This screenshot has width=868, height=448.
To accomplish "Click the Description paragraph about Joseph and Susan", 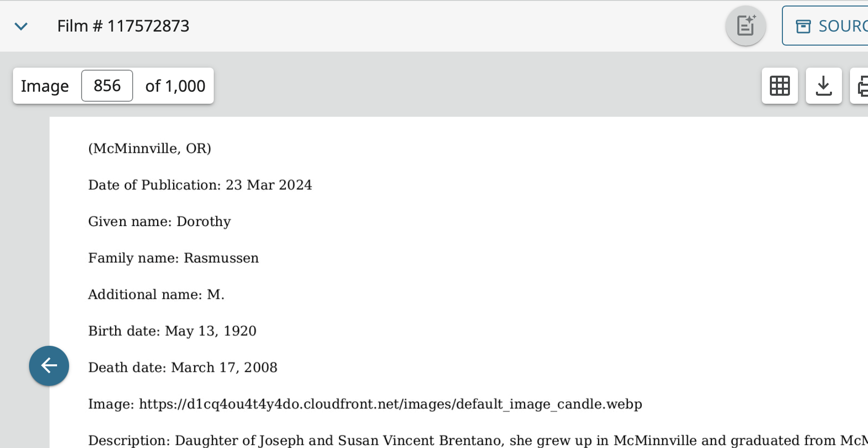I will [478, 440].
